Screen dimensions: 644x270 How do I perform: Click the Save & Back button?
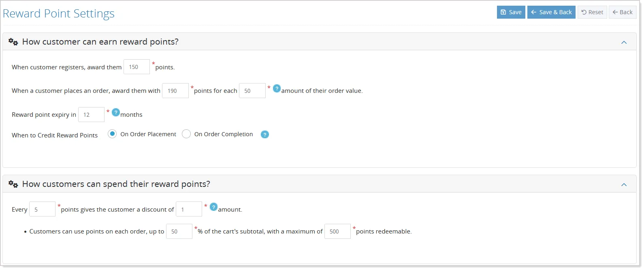click(x=551, y=12)
